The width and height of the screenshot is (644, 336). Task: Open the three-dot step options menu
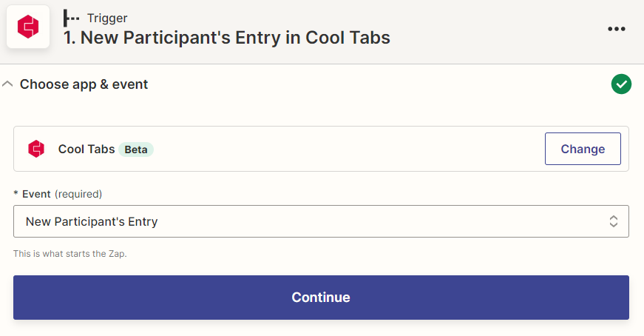coord(617,29)
